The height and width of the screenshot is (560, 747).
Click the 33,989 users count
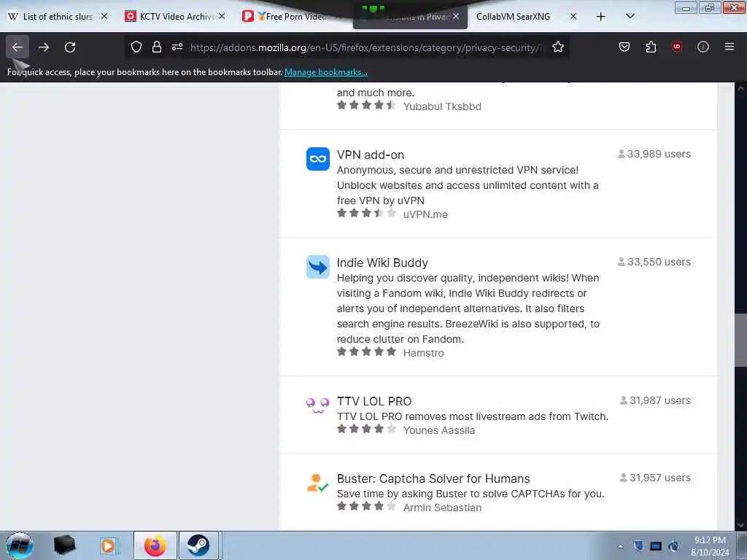coord(654,154)
